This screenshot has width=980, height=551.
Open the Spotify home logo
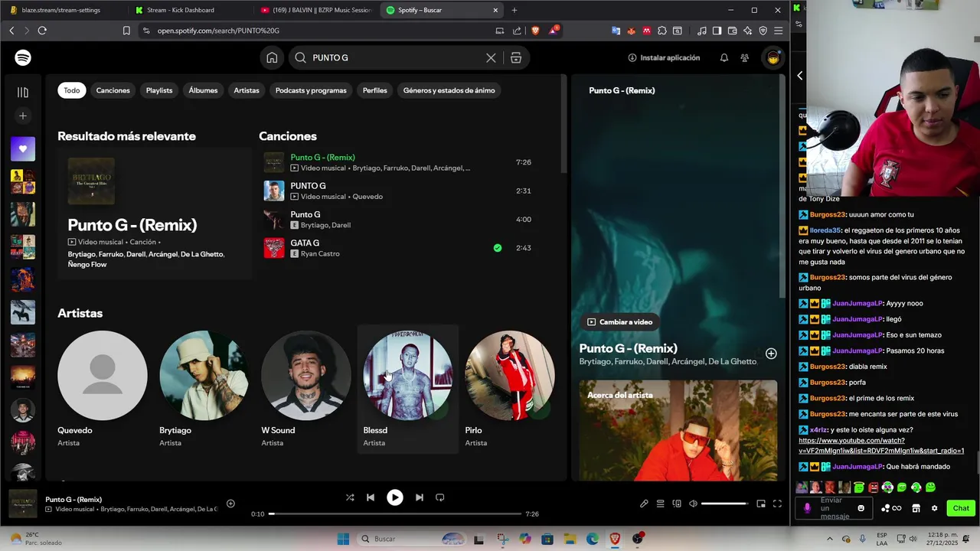[x=23, y=57]
